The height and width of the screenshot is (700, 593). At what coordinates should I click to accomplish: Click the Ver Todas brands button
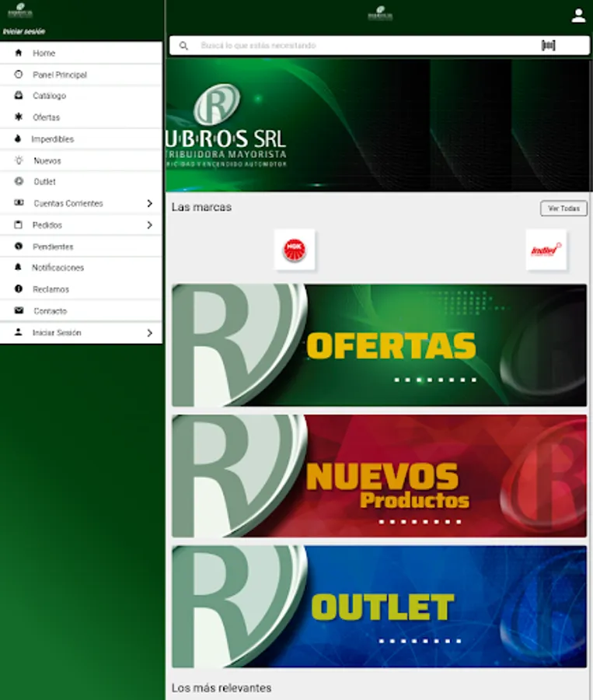[x=563, y=208]
